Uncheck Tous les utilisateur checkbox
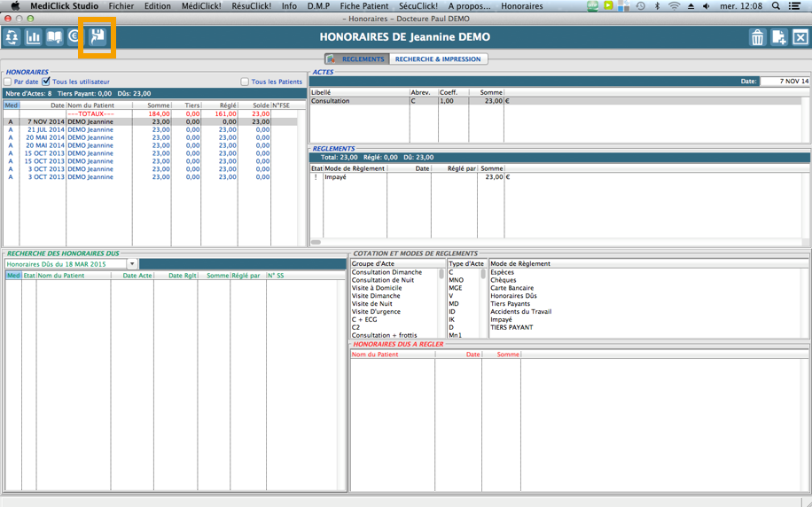Screen dimensions: 812x507 (x=47, y=82)
